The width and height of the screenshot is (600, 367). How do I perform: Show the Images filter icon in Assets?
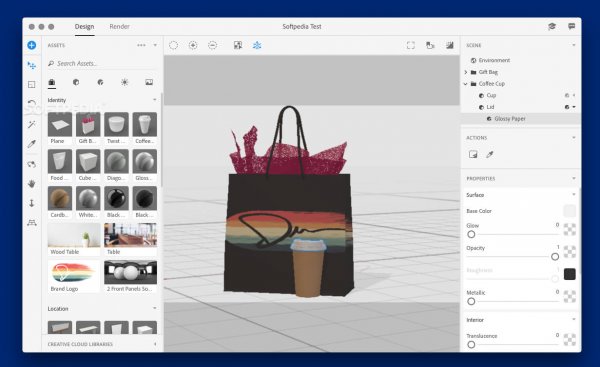(149, 82)
